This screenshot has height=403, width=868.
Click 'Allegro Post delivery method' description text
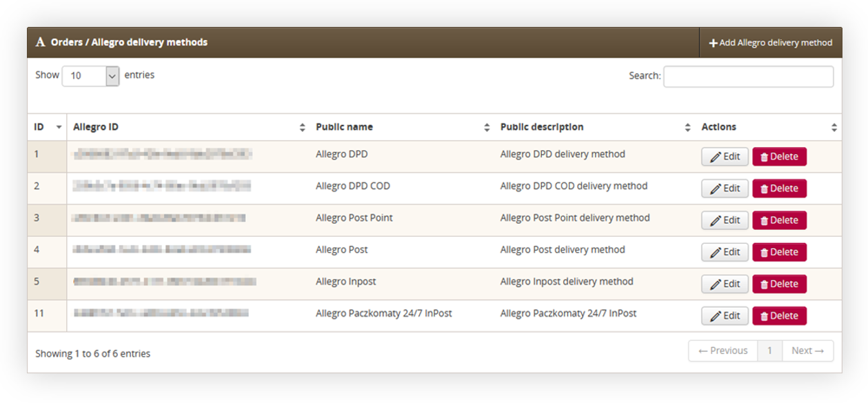click(563, 250)
